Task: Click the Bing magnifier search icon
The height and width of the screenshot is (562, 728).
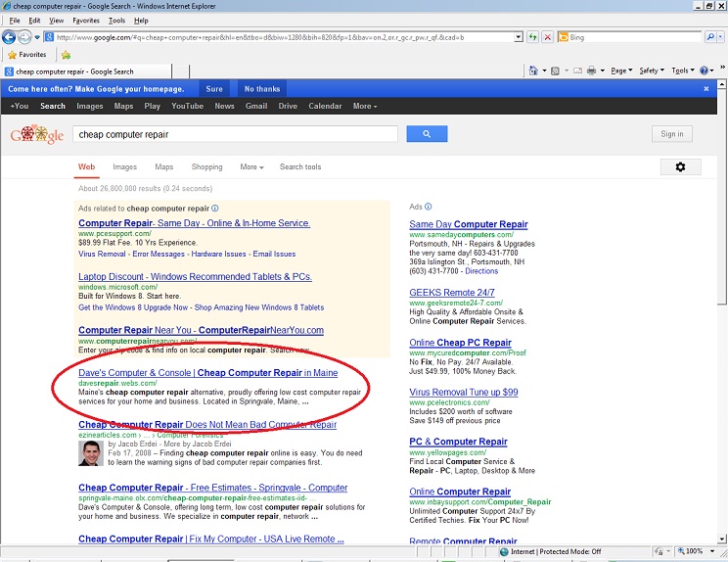Action: tap(709, 37)
